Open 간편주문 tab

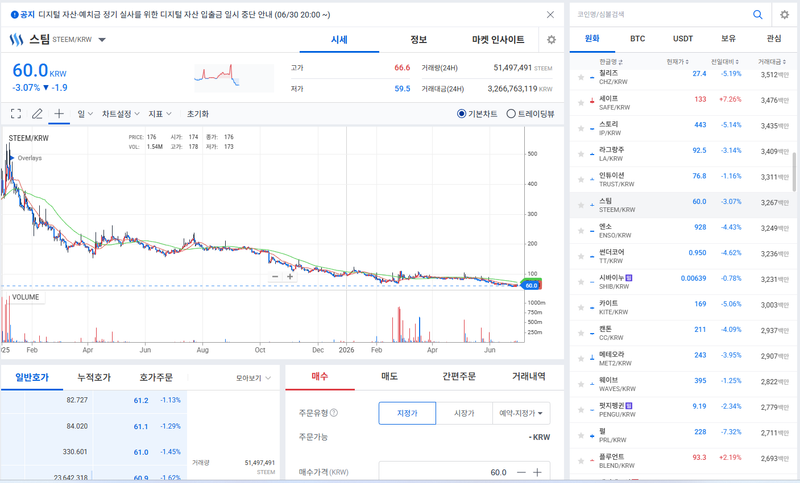(x=459, y=376)
